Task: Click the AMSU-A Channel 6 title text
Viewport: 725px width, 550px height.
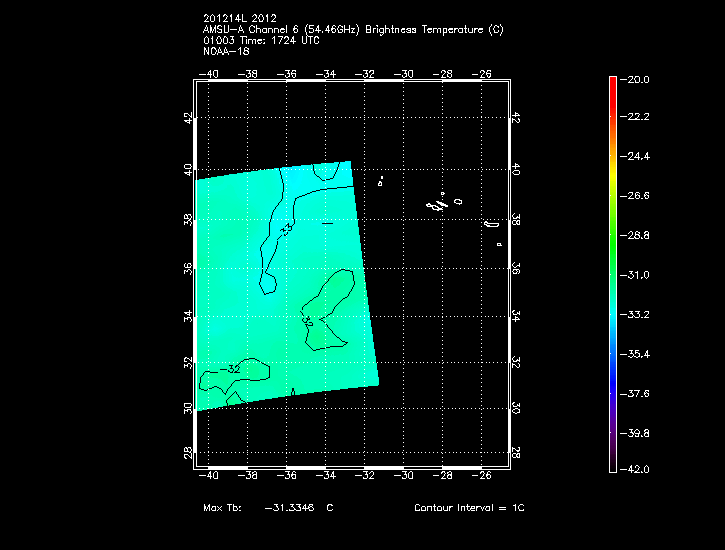Action: [352, 30]
